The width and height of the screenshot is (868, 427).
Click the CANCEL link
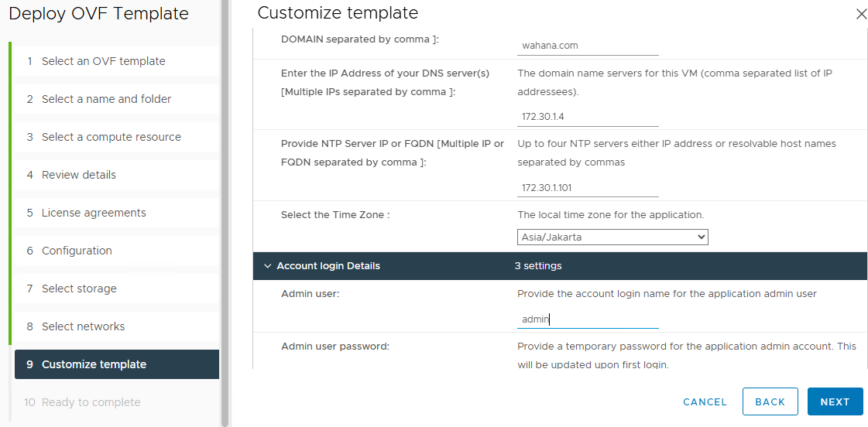click(x=705, y=402)
